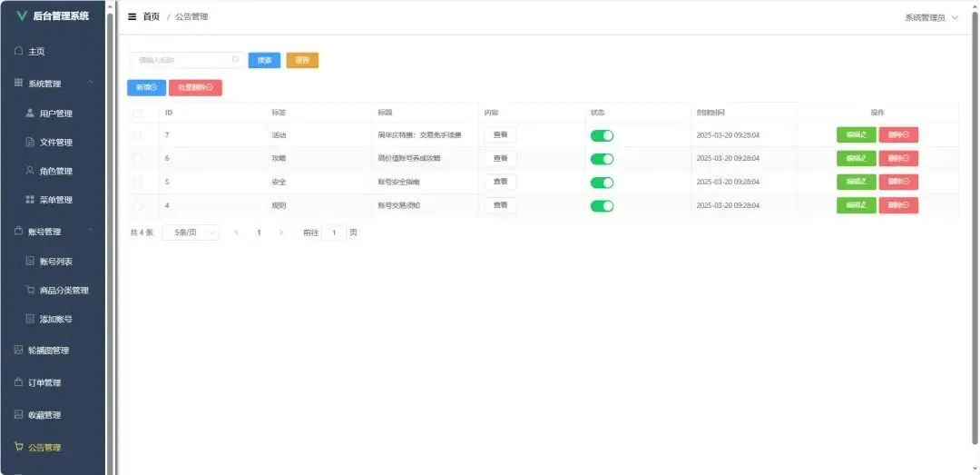Open the 系统管理员 user dropdown
Image resolution: width=980 pixels, height=475 pixels.
931,17
